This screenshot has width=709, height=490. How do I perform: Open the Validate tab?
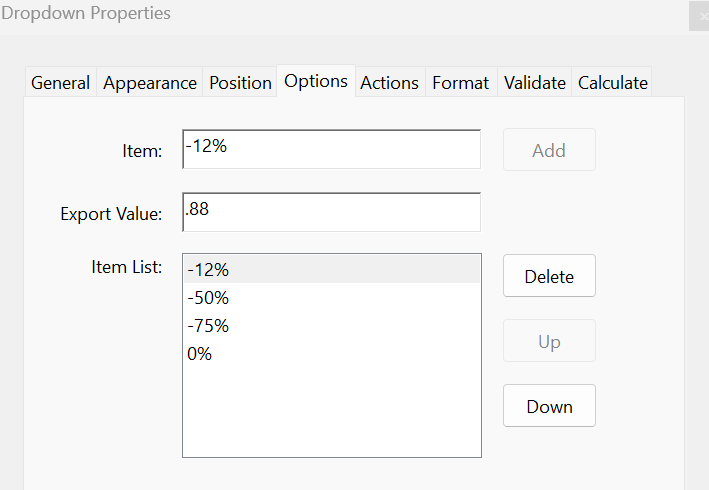(x=534, y=83)
